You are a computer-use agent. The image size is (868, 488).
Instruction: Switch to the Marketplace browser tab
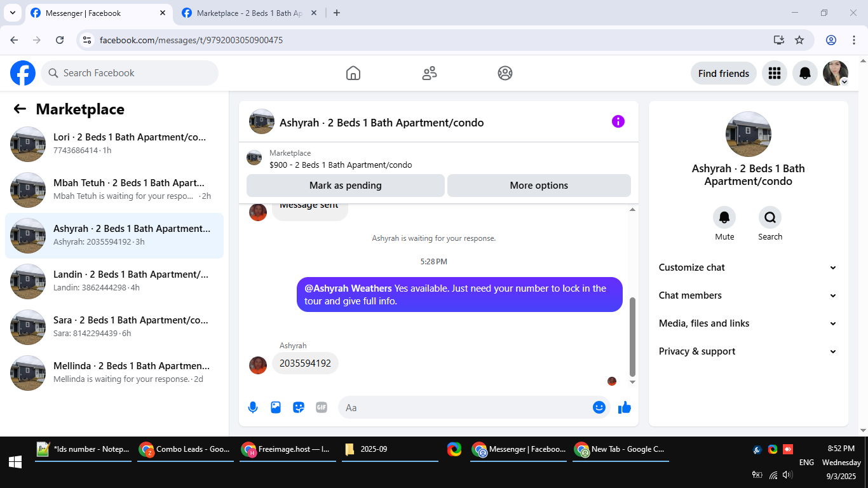click(x=250, y=13)
